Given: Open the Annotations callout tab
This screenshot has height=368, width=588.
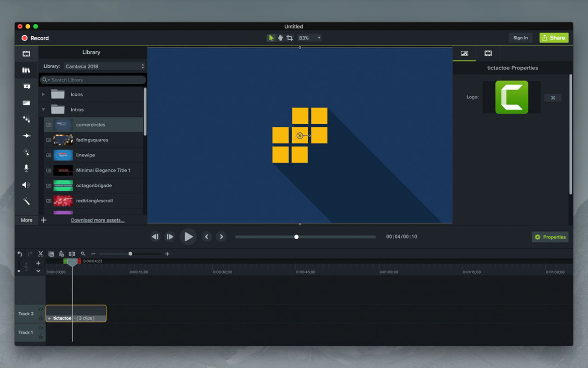Looking at the screenshot, I should (26, 86).
